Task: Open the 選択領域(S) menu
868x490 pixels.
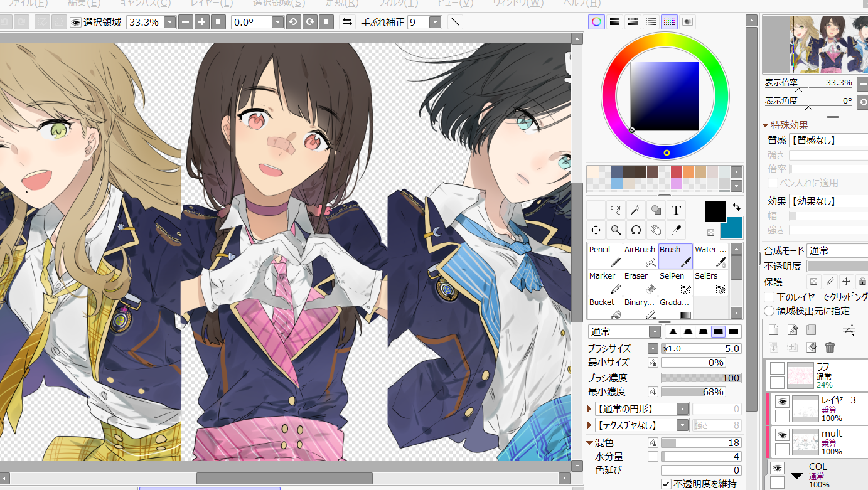Action: [279, 3]
